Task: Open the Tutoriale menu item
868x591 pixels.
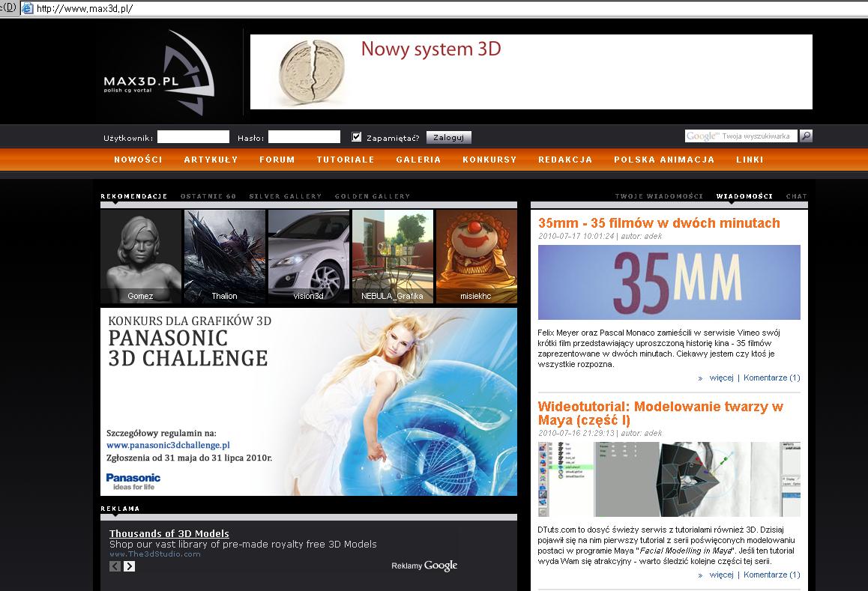Action: click(346, 160)
